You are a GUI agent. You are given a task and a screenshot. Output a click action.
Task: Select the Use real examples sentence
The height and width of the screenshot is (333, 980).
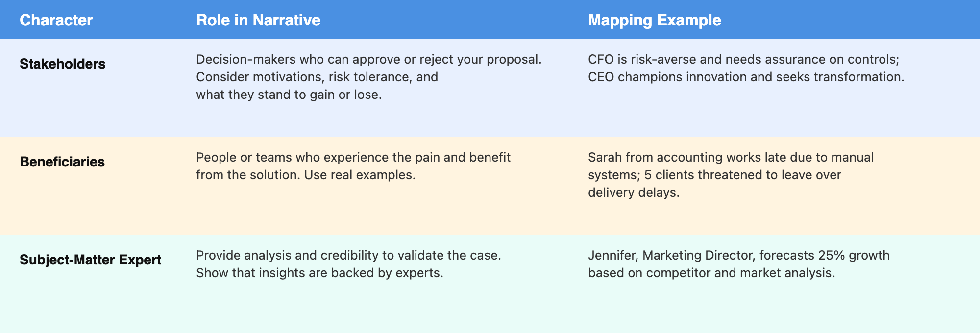point(360,175)
